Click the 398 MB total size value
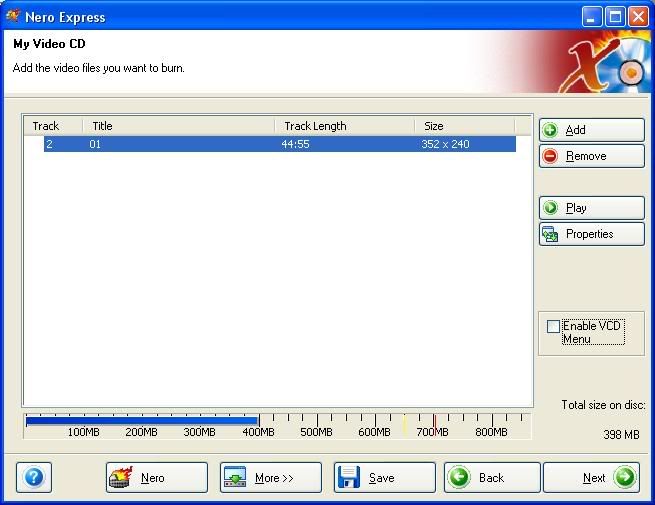 621,435
